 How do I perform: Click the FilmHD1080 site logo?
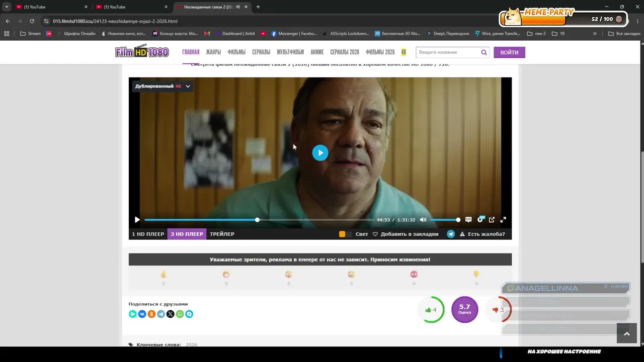point(142,52)
